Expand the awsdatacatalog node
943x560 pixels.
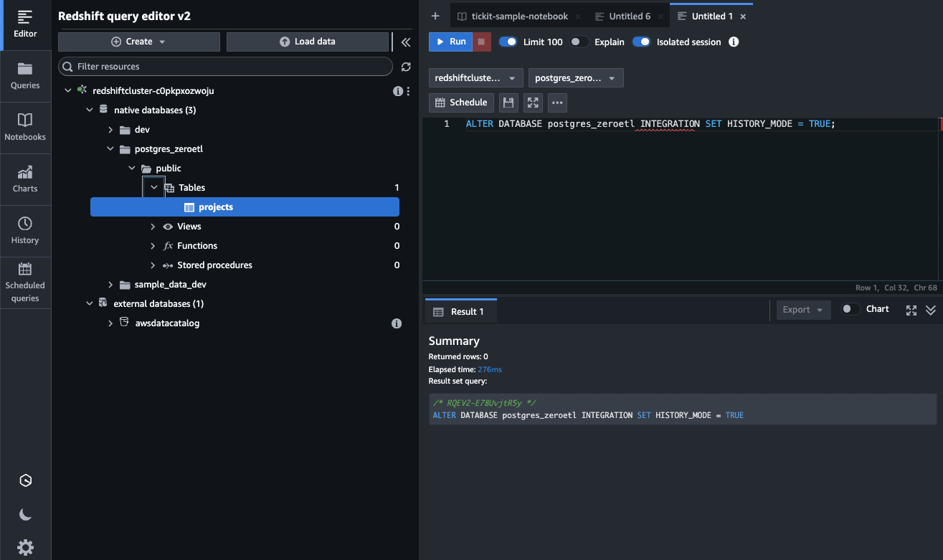tap(110, 323)
